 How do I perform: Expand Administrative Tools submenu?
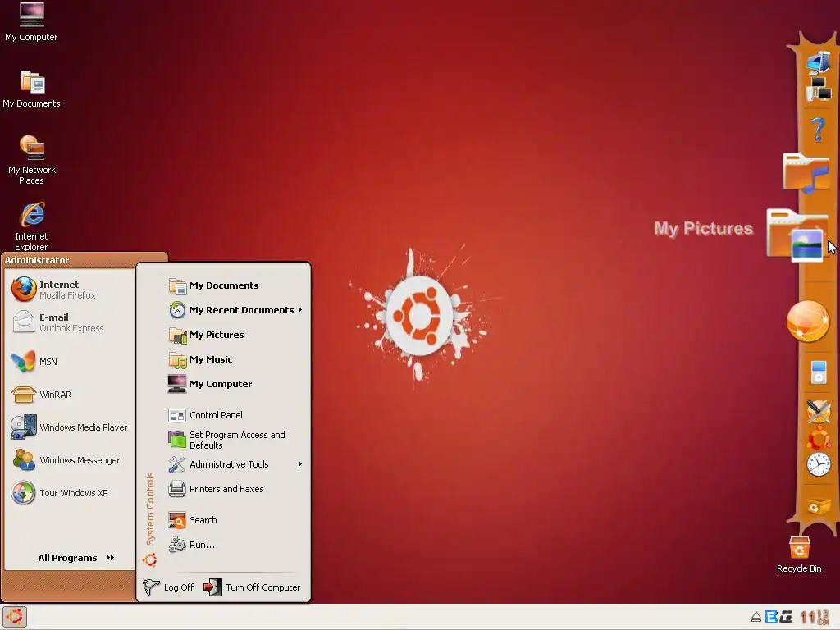pos(235,464)
